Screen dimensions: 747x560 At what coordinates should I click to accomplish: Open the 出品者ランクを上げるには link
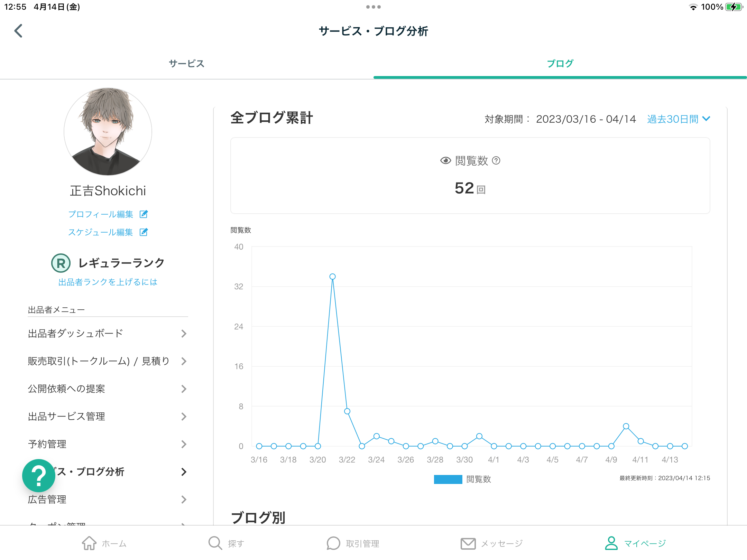[108, 282]
